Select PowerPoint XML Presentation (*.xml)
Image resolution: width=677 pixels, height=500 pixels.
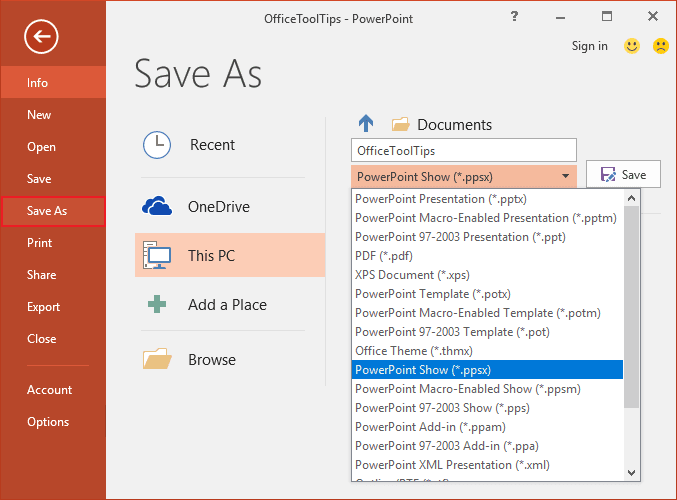[487, 465]
